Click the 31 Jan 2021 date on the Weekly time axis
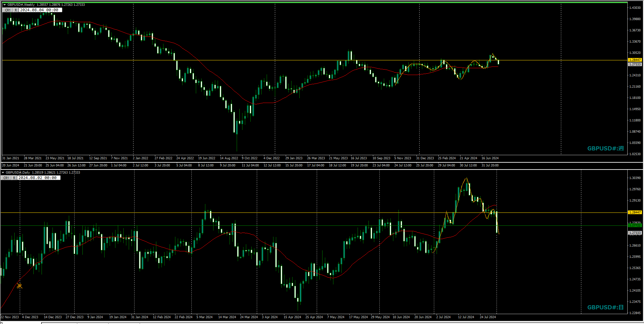The image size is (644, 324). [x=11, y=158]
